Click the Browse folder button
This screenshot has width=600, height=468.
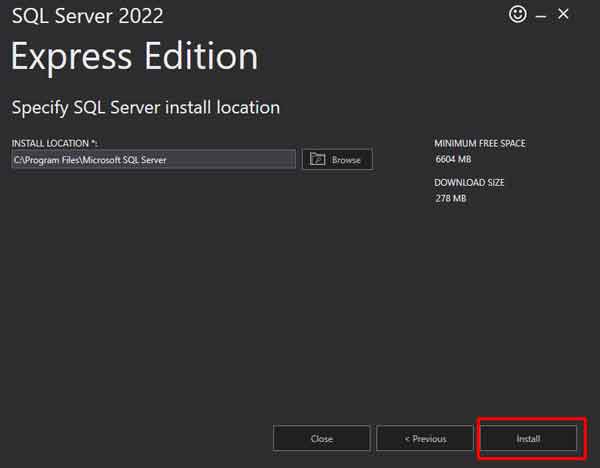click(337, 159)
